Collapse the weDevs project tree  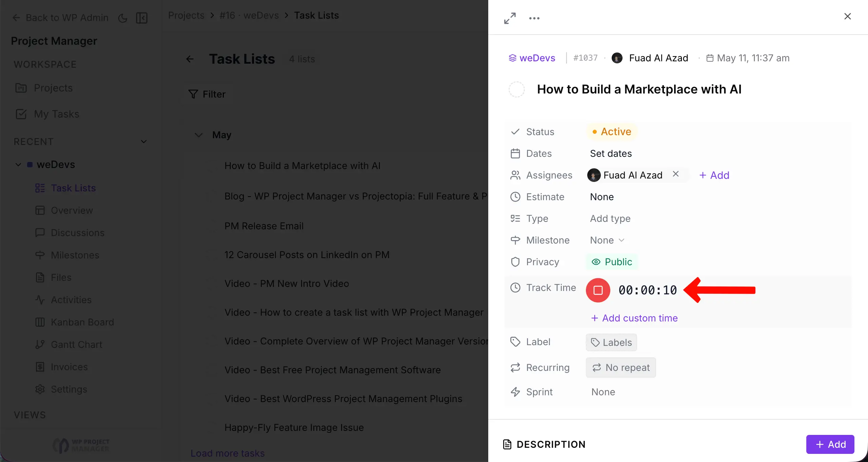point(18,165)
